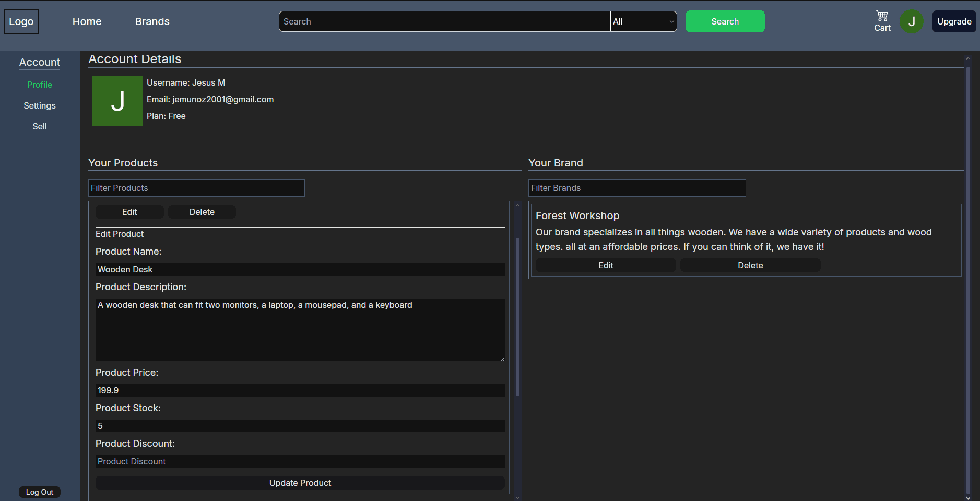980x501 pixels.
Task: Click Update Product button
Action: coord(300,483)
